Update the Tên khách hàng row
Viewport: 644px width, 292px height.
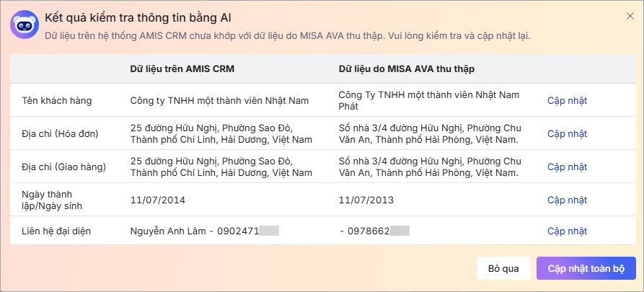point(568,101)
